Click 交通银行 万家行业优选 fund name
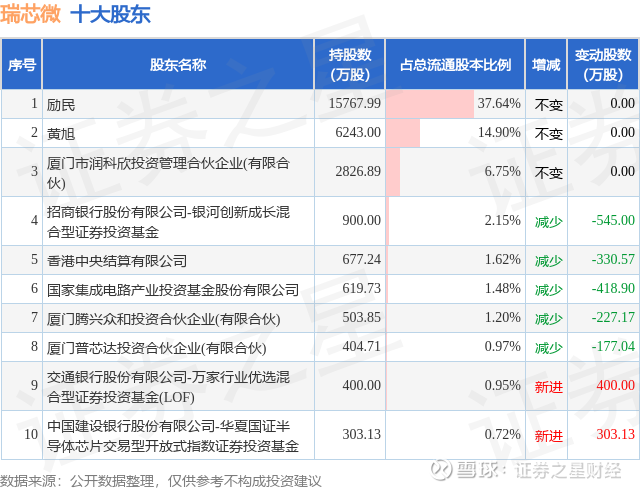Screen dimensions: 640x490 tap(168, 386)
